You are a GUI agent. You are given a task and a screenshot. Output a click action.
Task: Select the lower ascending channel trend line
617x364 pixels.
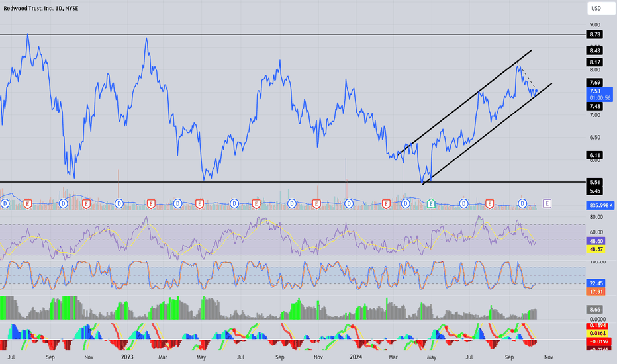(x=487, y=134)
